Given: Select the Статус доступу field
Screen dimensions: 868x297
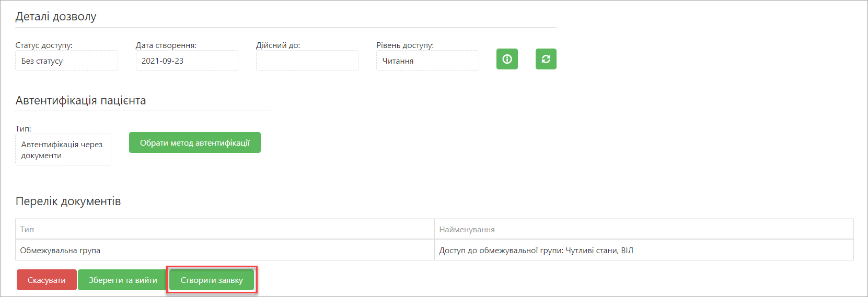Looking at the screenshot, I should pyautogui.click(x=66, y=61).
